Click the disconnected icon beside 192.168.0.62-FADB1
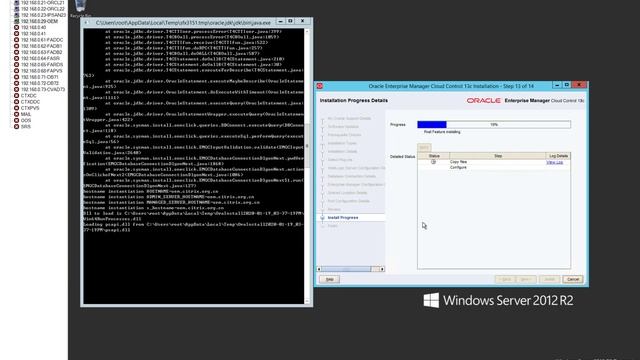This screenshot has width=640, height=360. pyautogui.click(x=16, y=46)
